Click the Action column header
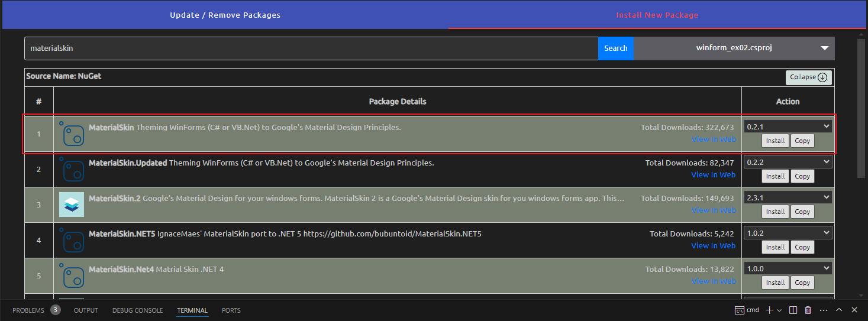This screenshot has height=321, width=868. (788, 102)
